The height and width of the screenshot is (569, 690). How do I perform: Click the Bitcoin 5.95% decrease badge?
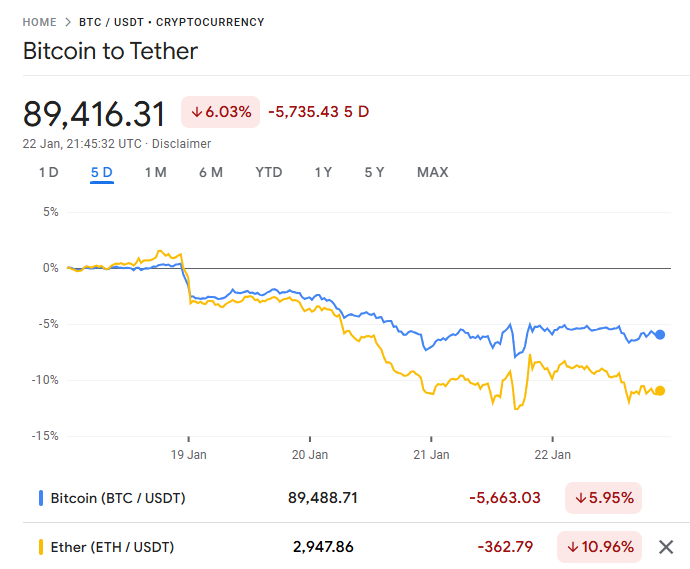click(x=603, y=497)
